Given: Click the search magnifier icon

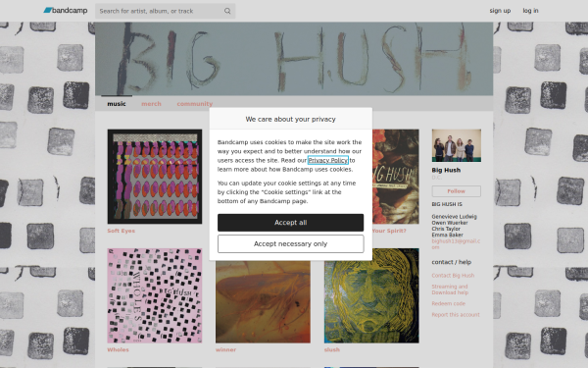Looking at the screenshot, I should tap(227, 11).
